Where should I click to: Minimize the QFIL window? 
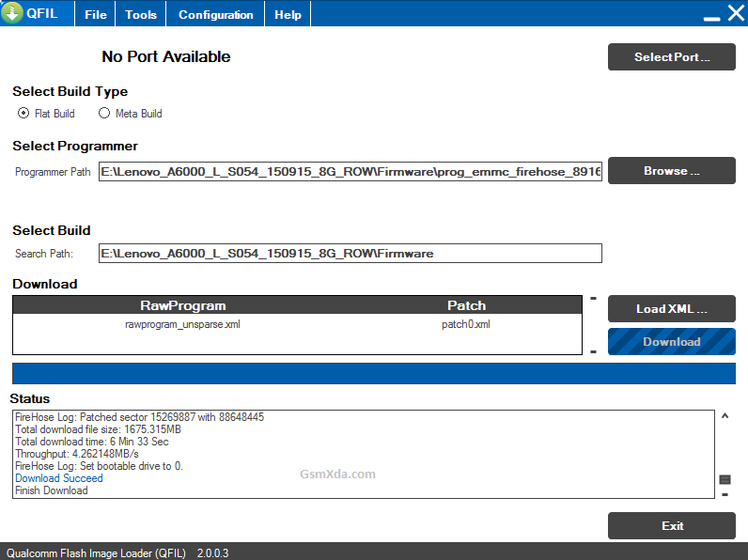point(711,19)
